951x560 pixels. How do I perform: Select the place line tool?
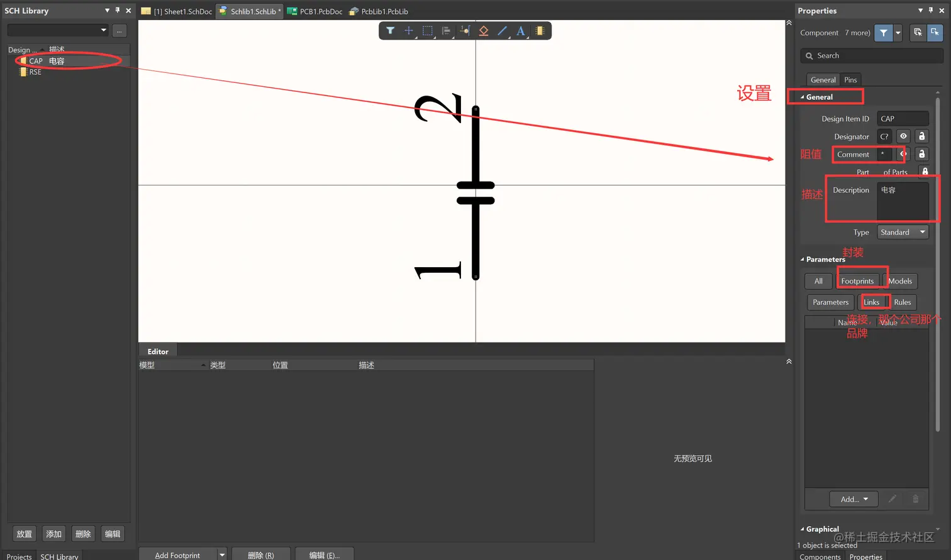pyautogui.click(x=502, y=30)
